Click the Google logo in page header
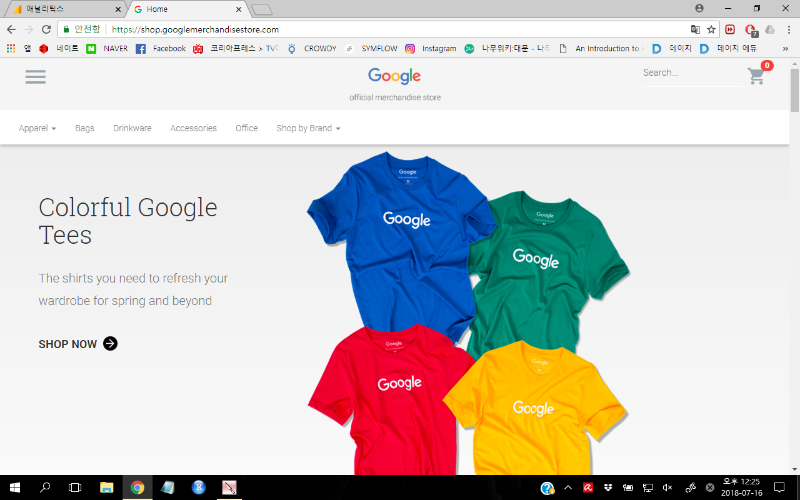 394,76
